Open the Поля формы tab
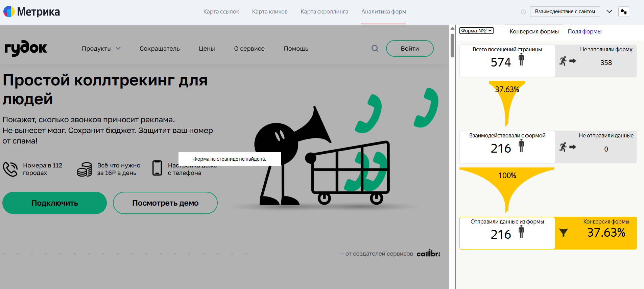The width and height of the screenshot is (644, 289). point(584,31)
